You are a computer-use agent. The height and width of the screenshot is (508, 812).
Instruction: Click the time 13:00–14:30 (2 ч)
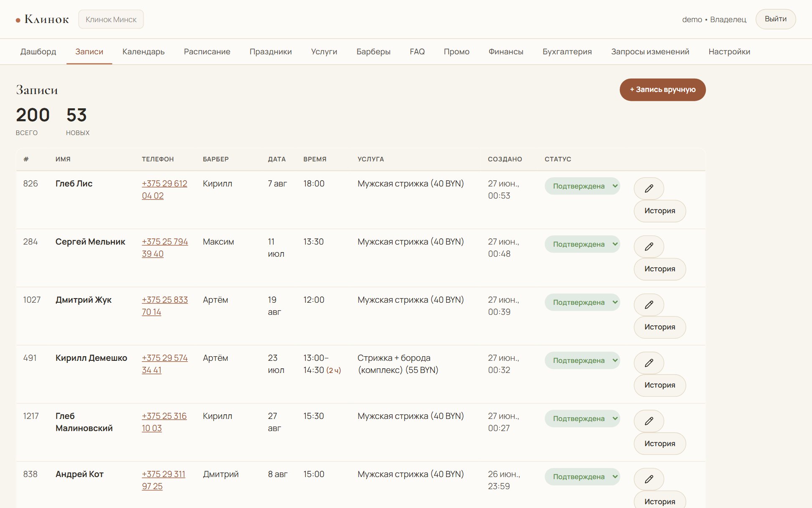pos(322,364)
